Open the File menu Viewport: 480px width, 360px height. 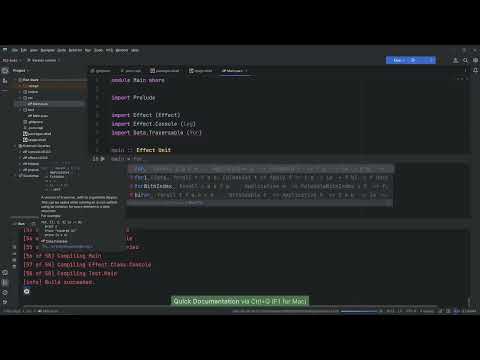click(x=15, y=50)
